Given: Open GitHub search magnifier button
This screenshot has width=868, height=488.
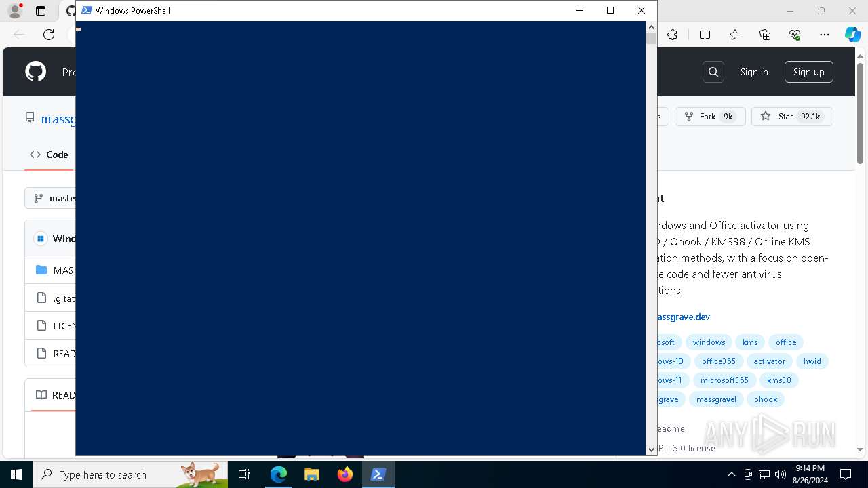Looking at the screenshot, I should 713,72.
